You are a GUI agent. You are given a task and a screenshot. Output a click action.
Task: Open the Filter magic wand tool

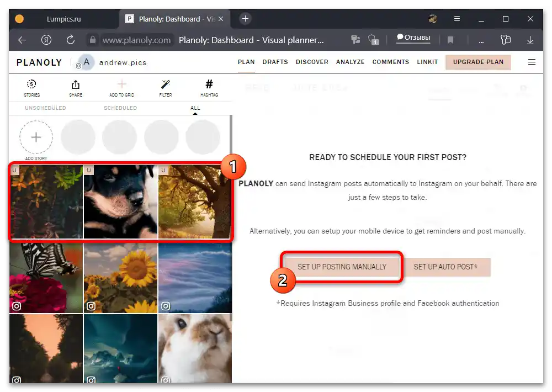click(166, 84)
